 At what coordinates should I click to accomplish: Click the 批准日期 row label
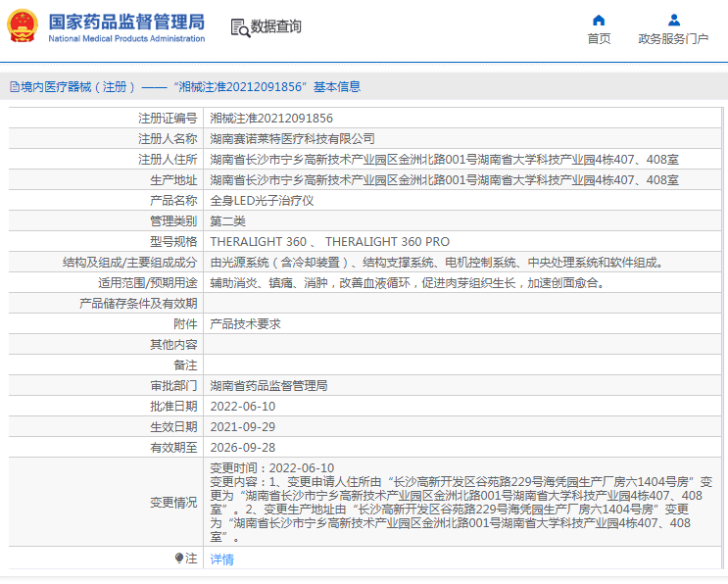pos(173,407)
